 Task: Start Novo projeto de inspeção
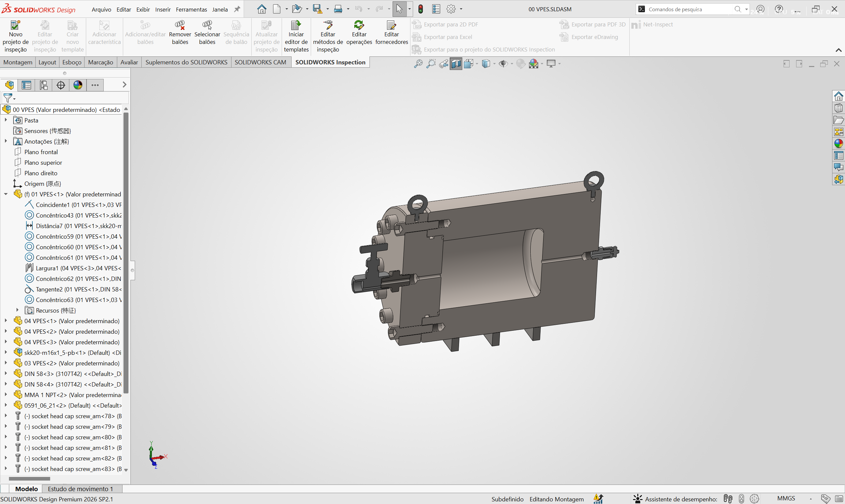click(16, 36)
